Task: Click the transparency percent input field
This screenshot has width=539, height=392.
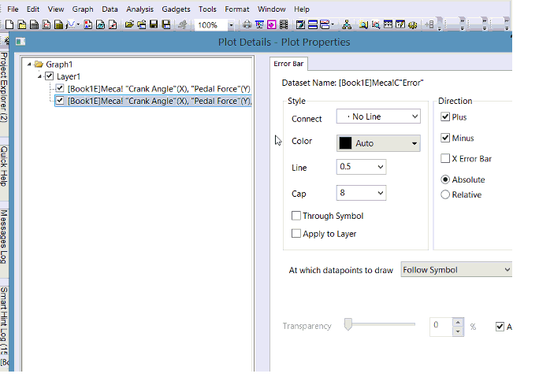Action: tap(441, 327)
